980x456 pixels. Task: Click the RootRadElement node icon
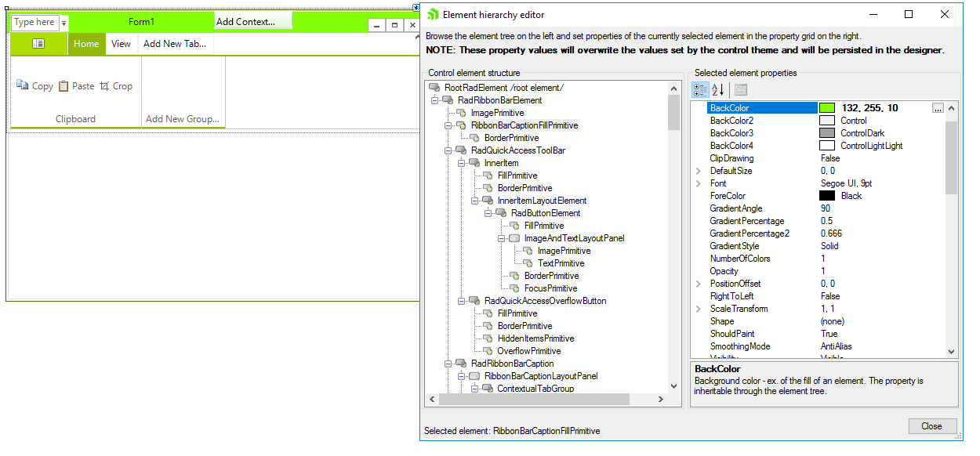click(x=434, y=88)
